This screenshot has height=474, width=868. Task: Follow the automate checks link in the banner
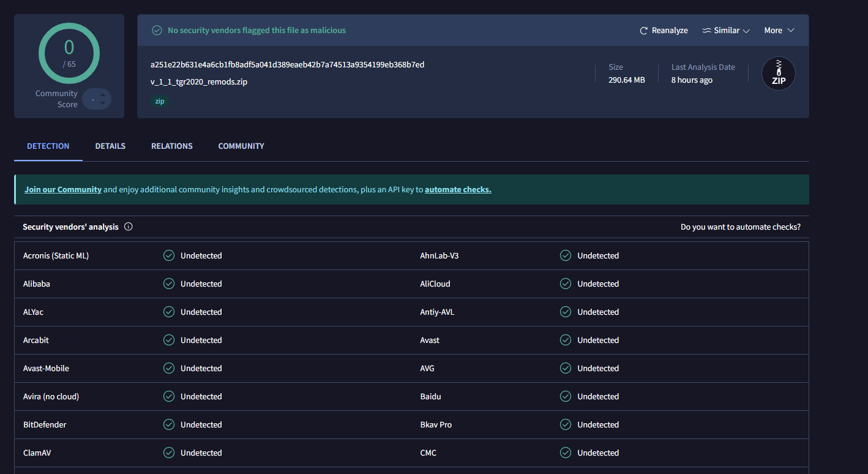458,190
